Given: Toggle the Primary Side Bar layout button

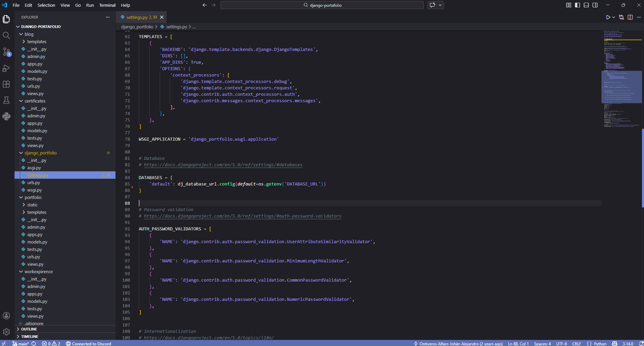Looking at the screenshot, I should click(x=577, y=5).
